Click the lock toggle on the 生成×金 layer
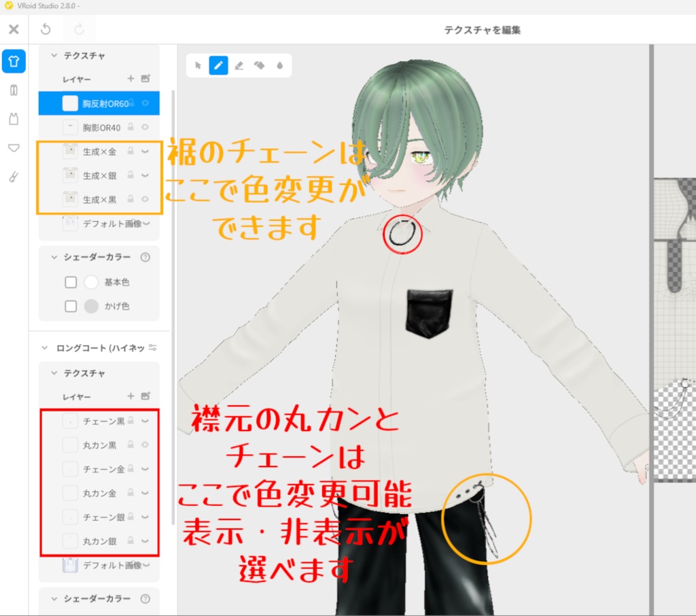The image size is (696, 616). coord(130,150)
